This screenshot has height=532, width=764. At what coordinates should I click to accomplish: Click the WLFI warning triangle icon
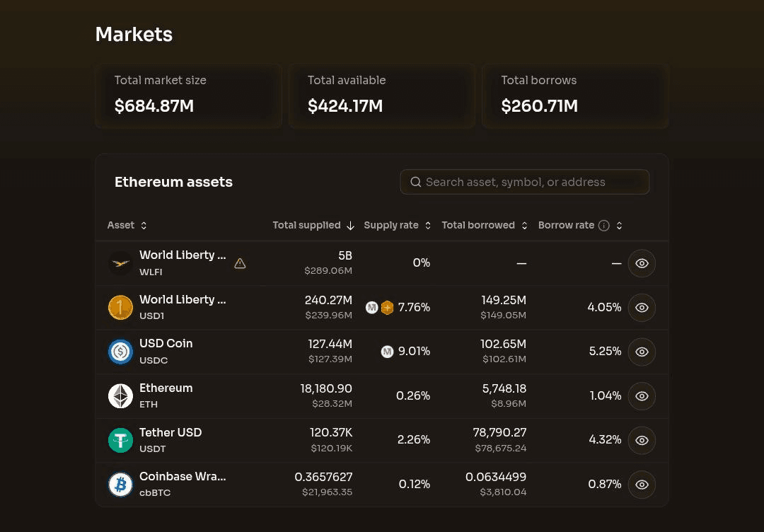coord(240,264)
